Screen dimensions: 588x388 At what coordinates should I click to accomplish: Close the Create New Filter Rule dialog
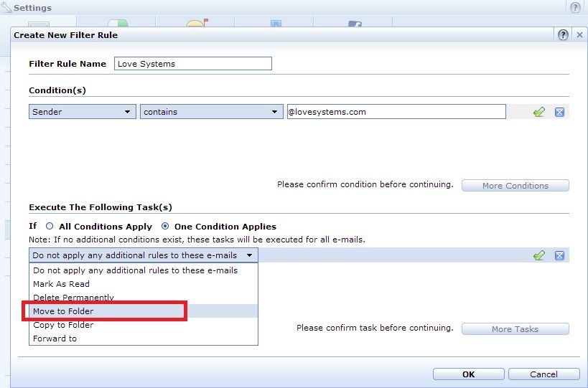tap(579, 35)
